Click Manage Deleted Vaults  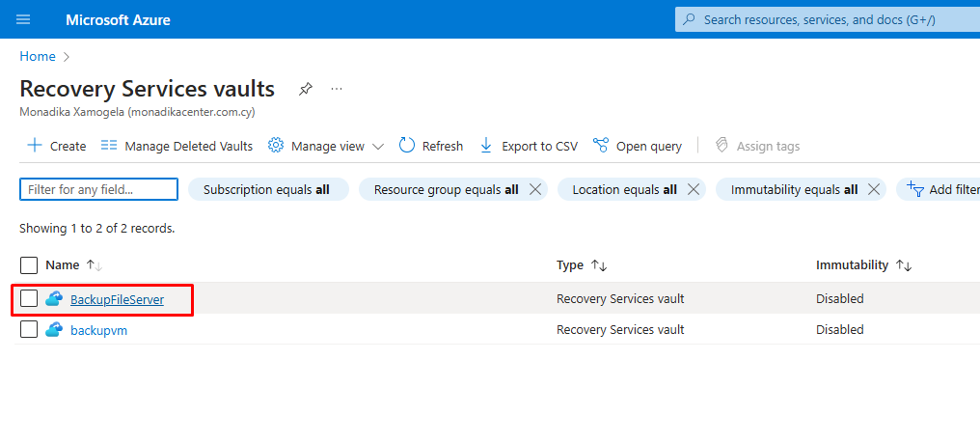[177, 146]
